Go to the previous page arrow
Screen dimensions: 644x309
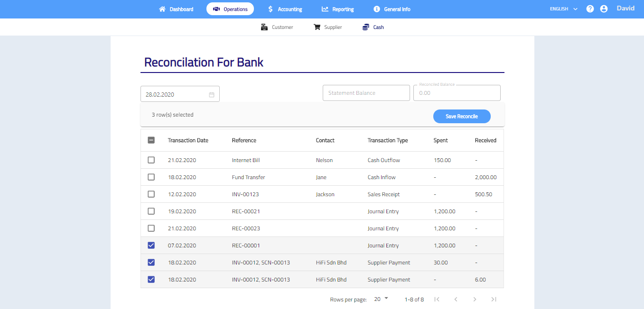456,300
